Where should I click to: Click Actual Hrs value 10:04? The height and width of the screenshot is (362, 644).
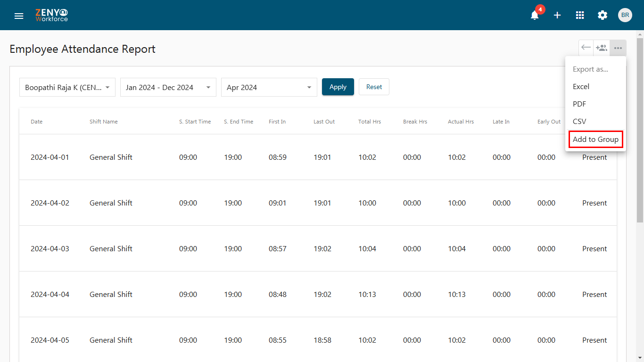(x=457, y=249)
